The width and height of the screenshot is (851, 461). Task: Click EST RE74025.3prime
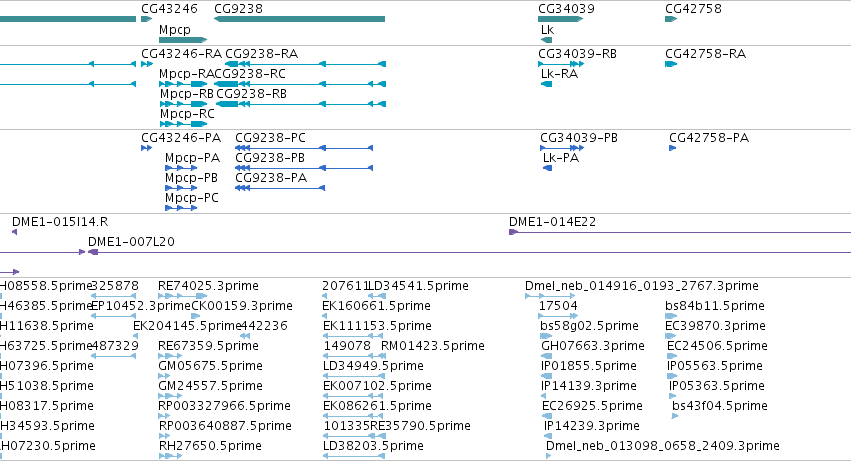208,286
